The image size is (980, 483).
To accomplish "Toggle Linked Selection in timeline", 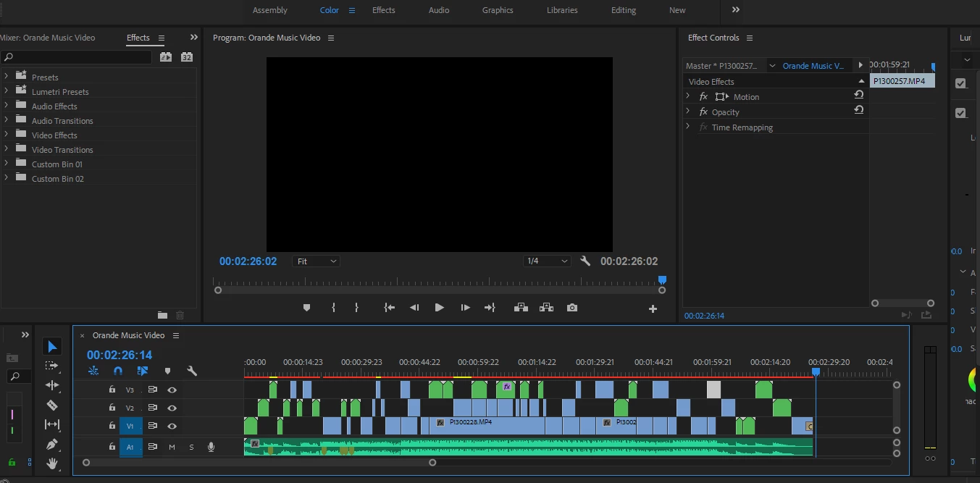I will click(142, 371).
